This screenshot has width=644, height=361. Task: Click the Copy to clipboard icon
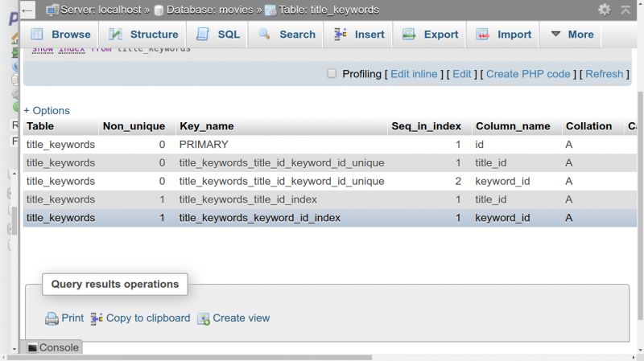click(x=97, y=318)
